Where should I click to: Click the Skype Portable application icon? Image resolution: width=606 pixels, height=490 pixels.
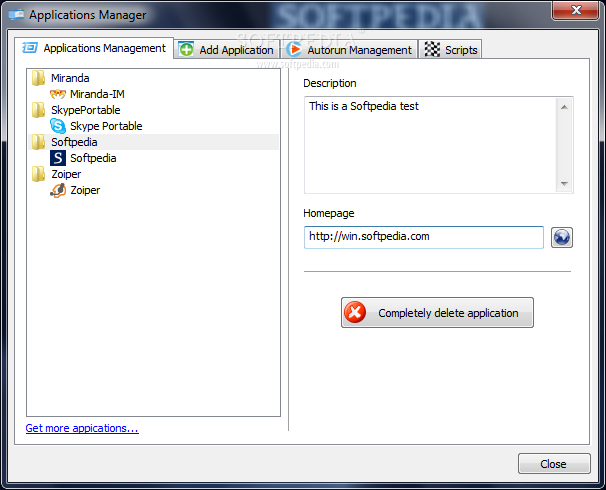[58, 126]
